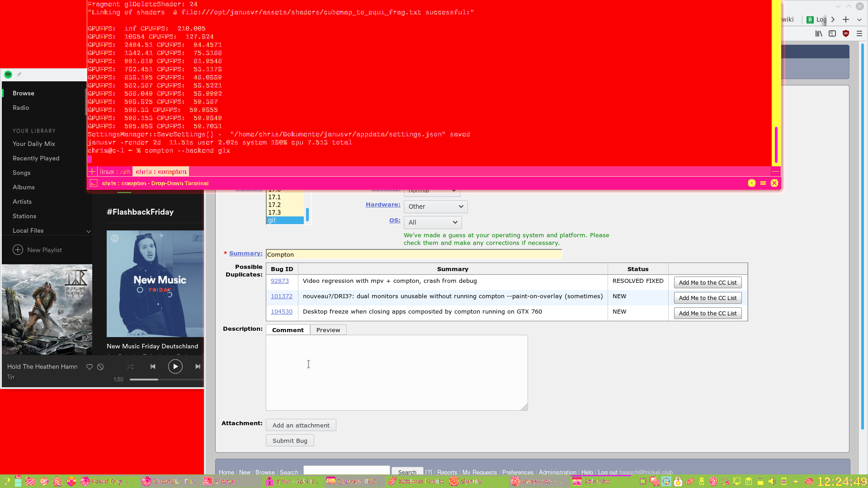This screenshot has width=868, height=488.
Task: Click the uBlock Origin shield icon
Action: pyautogui.click(x=846, y=33)
